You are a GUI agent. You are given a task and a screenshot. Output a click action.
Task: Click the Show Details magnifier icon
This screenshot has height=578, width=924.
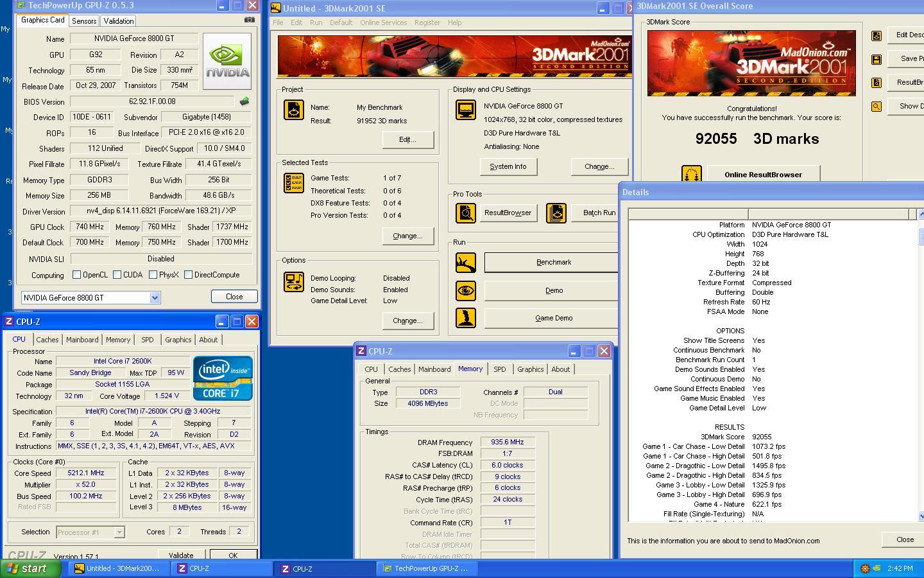(877, 107)
